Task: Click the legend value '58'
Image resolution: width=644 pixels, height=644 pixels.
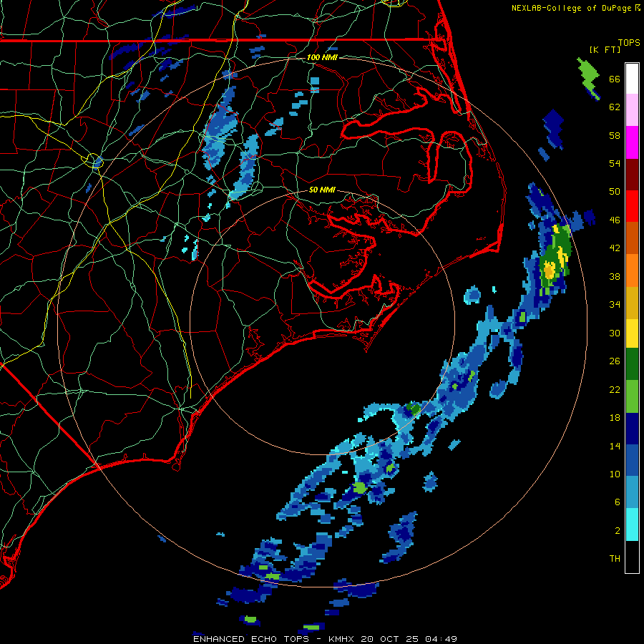Action: click(615, 135)
